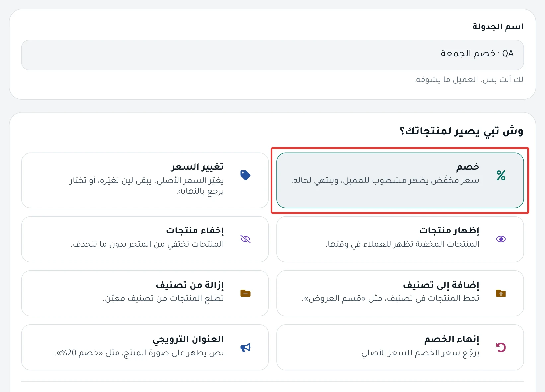Viewport: 545px width, 392px height.
Task: Click the blue price tag icon beside تغيير السعر
Action: pos(245,175)
